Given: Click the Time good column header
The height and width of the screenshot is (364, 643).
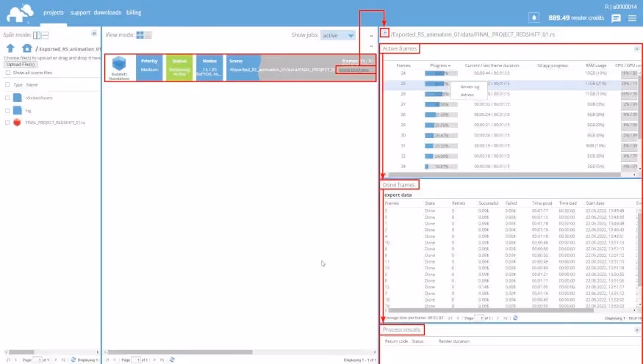Looking at the screenshot, I should click(542, 203).
